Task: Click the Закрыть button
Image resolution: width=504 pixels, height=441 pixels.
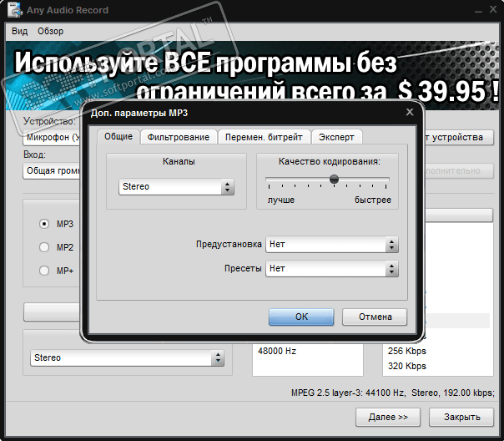Action: [461, 418]
